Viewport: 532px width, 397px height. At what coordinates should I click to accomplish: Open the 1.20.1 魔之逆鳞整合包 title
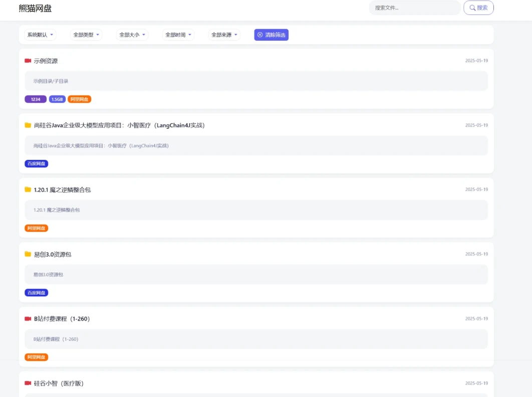pyautogui.click(x=63, y=190)
